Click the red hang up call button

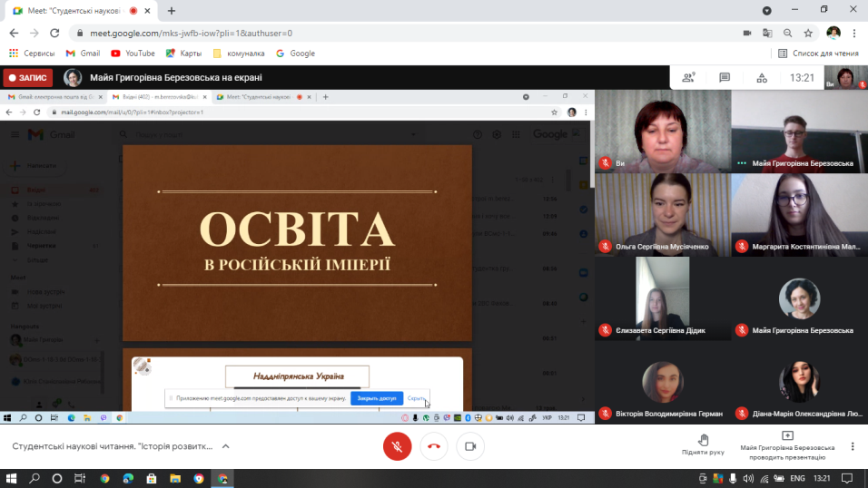pos(433,446)
